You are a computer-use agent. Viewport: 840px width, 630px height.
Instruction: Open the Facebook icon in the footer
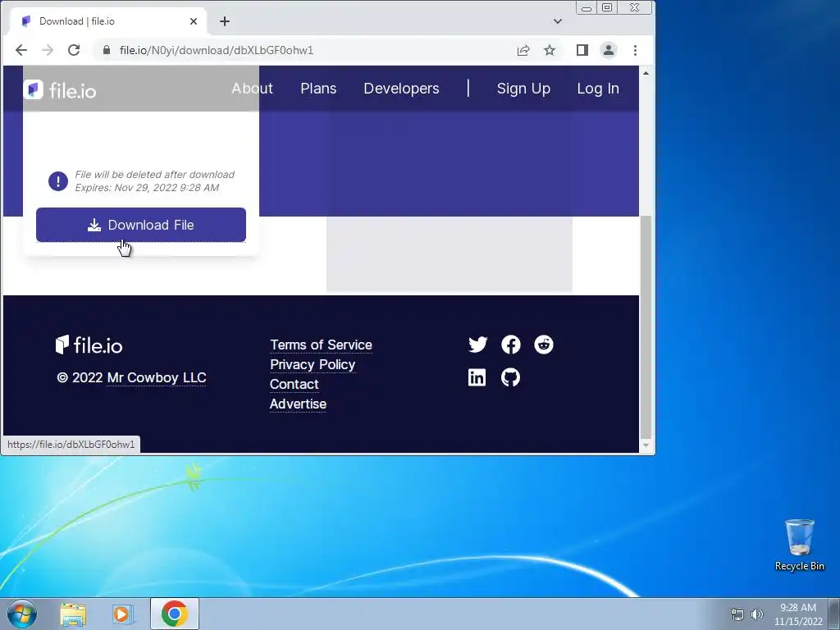point(510,345)
